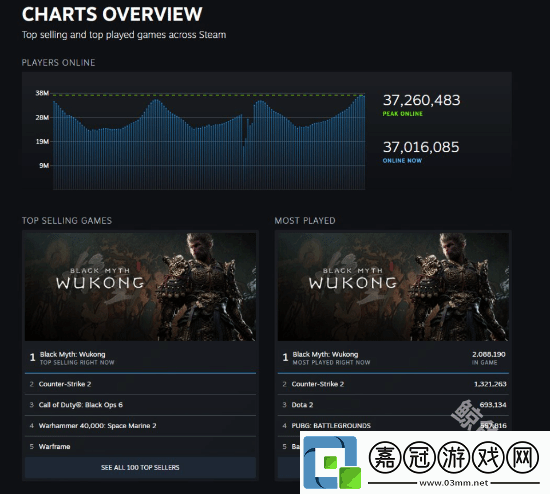Open Call of Duty: Black Ops 6 entry
The height and width of the screenshot is (494, 550).
point(140,405)
